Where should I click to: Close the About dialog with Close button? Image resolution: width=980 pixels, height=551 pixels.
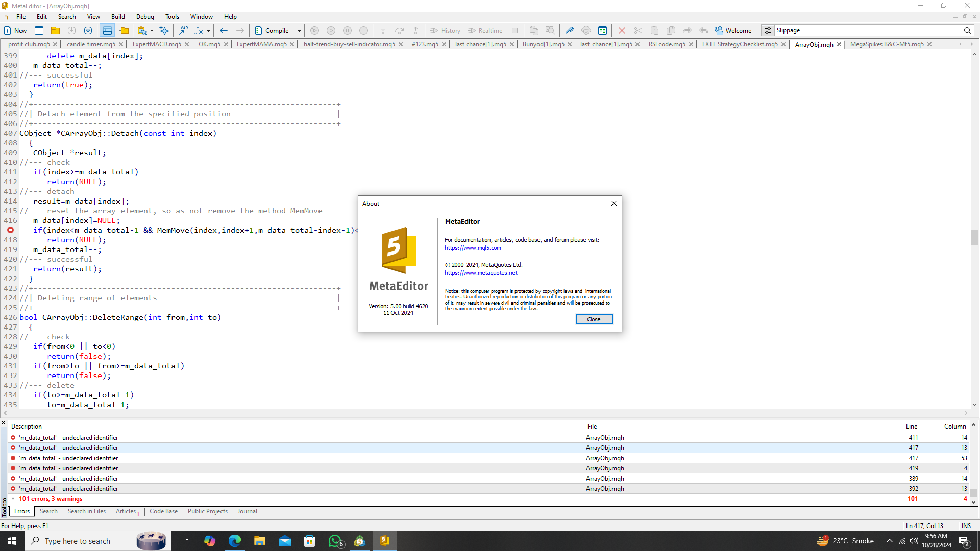(594, 319)
